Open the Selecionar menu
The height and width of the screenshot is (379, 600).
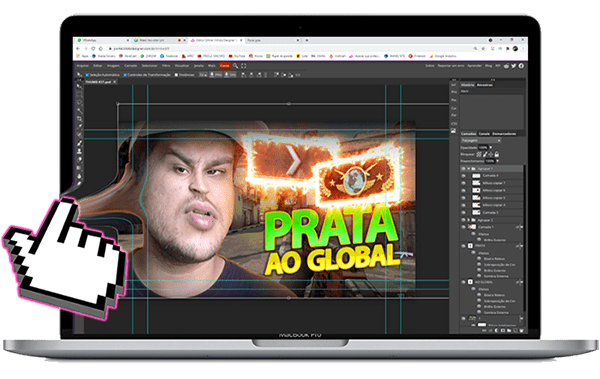point(150,65)
